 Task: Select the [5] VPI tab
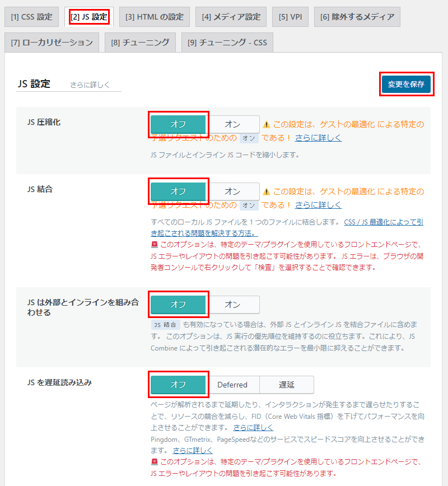[x=290, y=17]
